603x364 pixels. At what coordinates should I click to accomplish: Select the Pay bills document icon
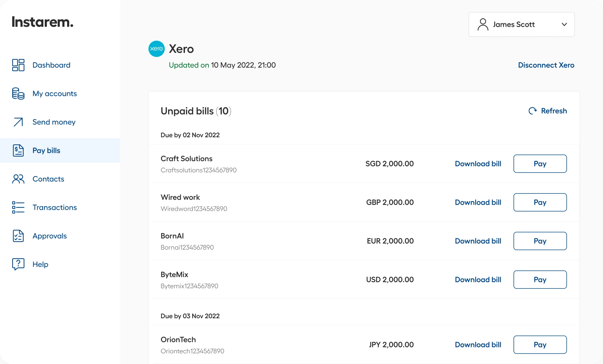[18, 150]
